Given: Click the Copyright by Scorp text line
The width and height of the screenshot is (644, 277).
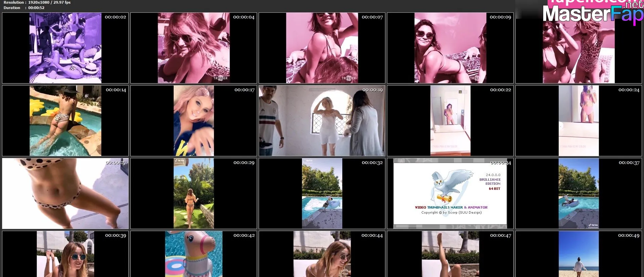Looking at the screenshot, I should click(451, 213).
